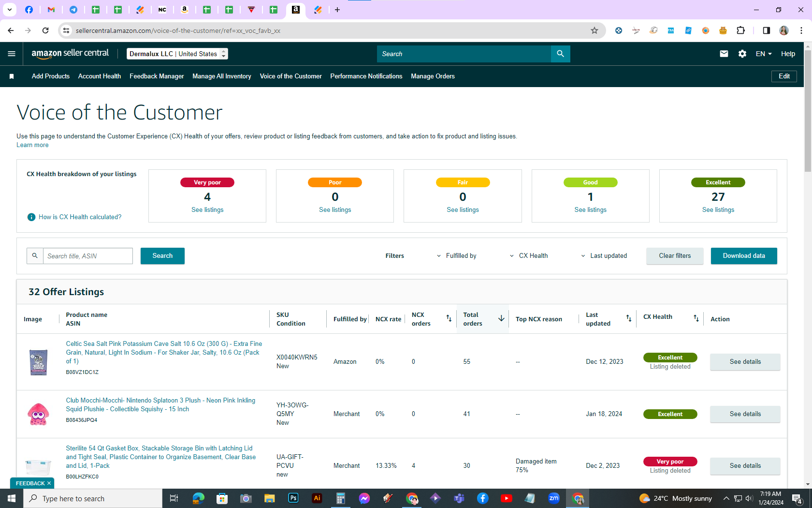Viewport: 812px width, 508px height.
Task: Open the weather widget in taskbar
Action: pos(675,498)
